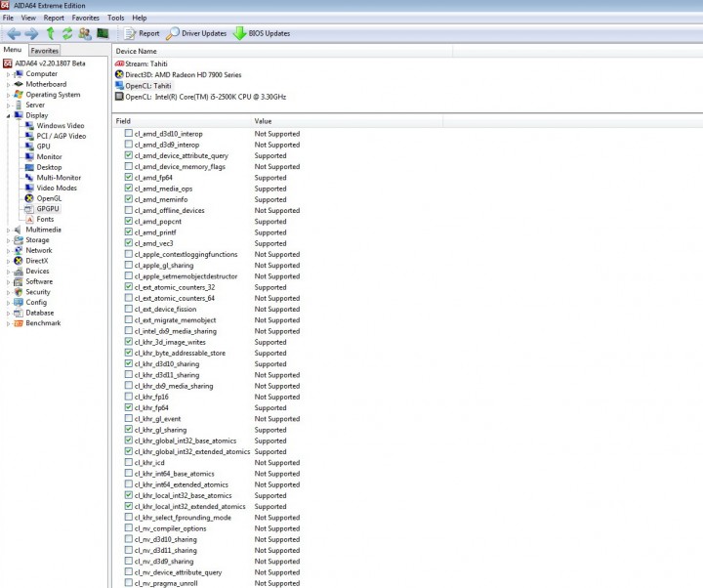The width and height of the screenshot is (703, 588).
Task: Open the Report toolbar button
Action: point(142,33)
